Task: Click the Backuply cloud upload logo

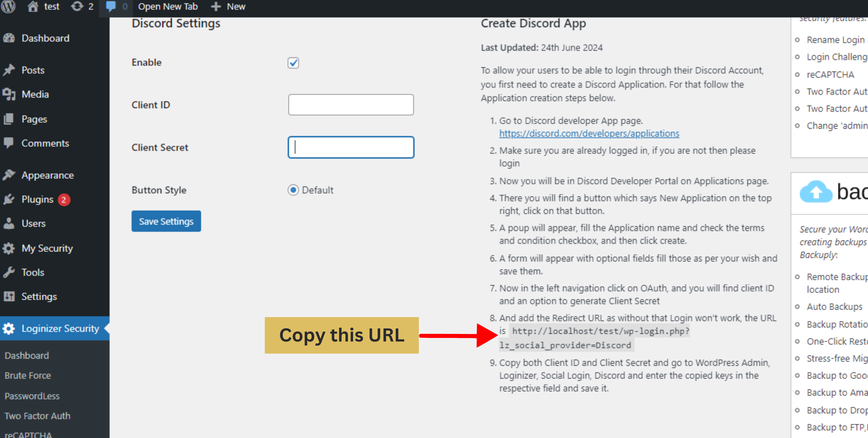Action: 816,192
